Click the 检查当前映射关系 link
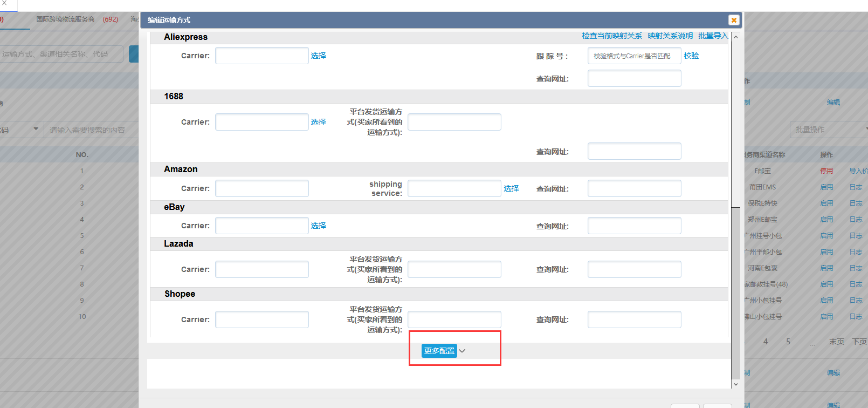 coord(611,36)
